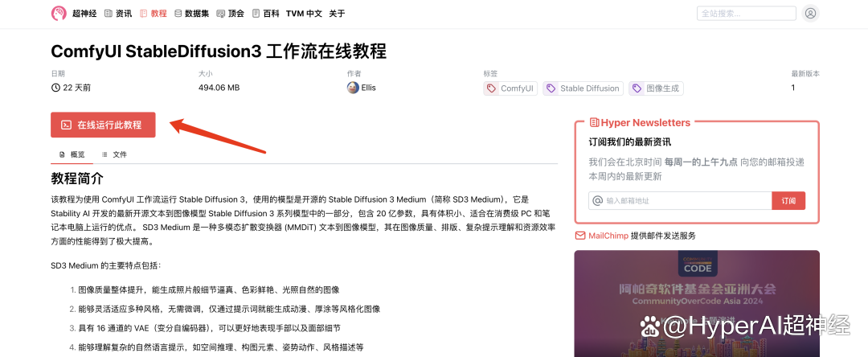
Task: Click the 输入邮箱地址 email field
Action: point(681,200)
